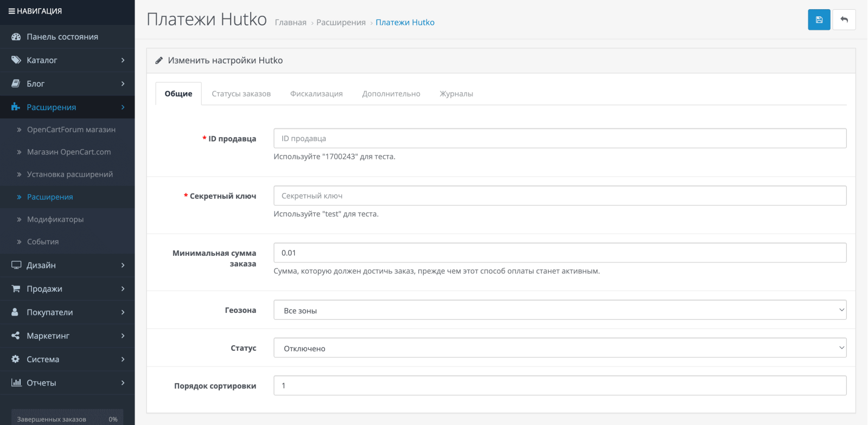Go to the Расширения breadcrumb link
Viewport: 868px width, 425px height.
341,22
